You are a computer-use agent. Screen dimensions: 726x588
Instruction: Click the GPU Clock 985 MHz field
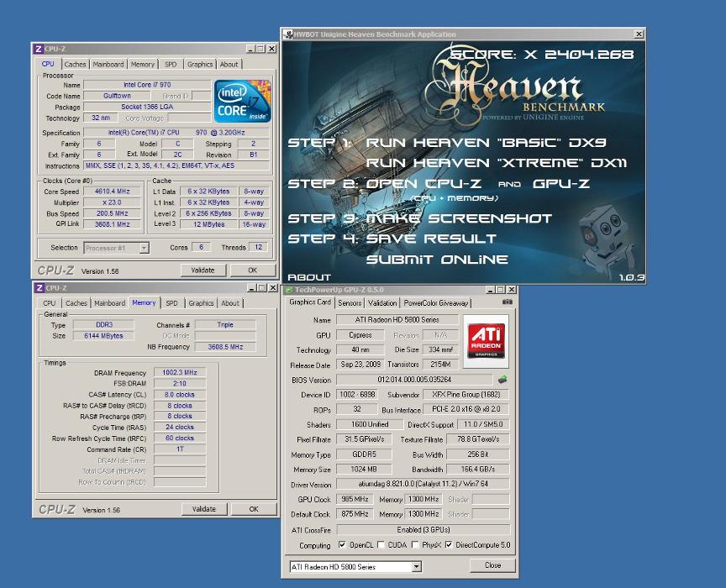(355, 499)
